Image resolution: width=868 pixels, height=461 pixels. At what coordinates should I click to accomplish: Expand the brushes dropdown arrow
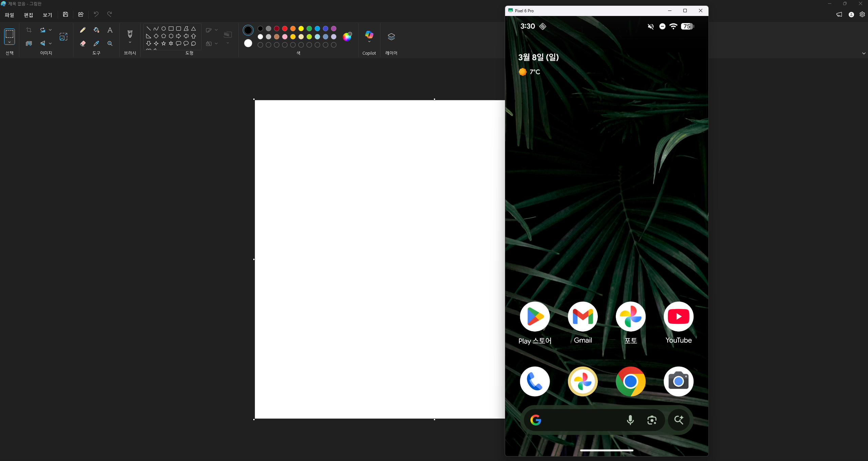click(x=130, y=42)
